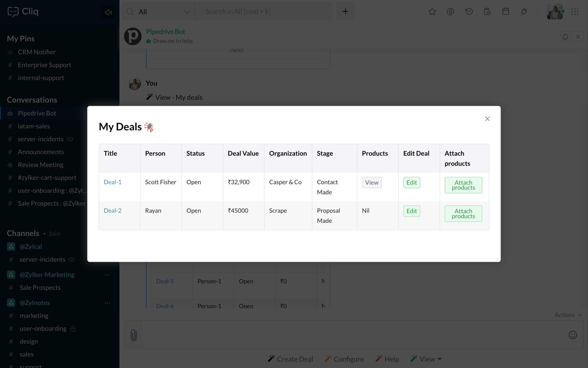Click the search magnifier icon
The height and width of the screenshot is (368, 588).
[130, 11]
